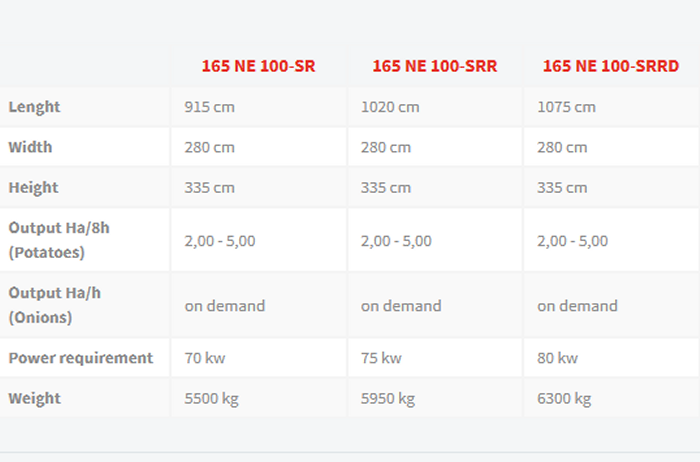Click the 165 NE 100-SRRD model heading
This screenshot has width=700, height=462.
coord(610,66)
